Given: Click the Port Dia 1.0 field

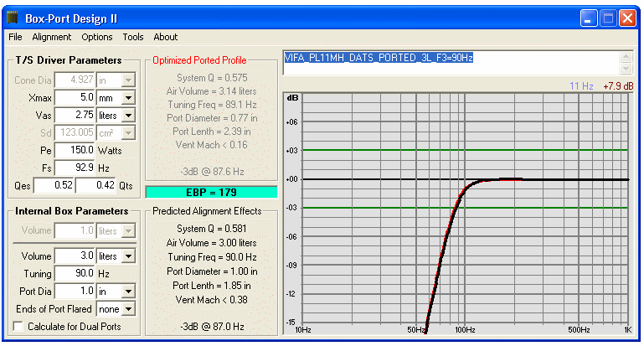Looking at the screenshot, I should click(x=75, y=292).
